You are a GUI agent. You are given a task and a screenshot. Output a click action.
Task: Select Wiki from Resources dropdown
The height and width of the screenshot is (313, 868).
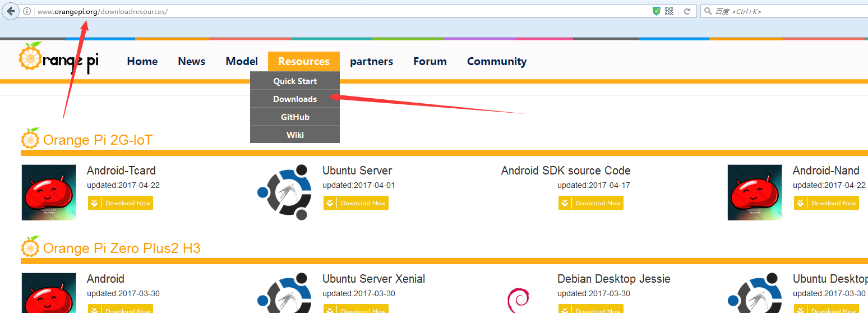point(295,135)
